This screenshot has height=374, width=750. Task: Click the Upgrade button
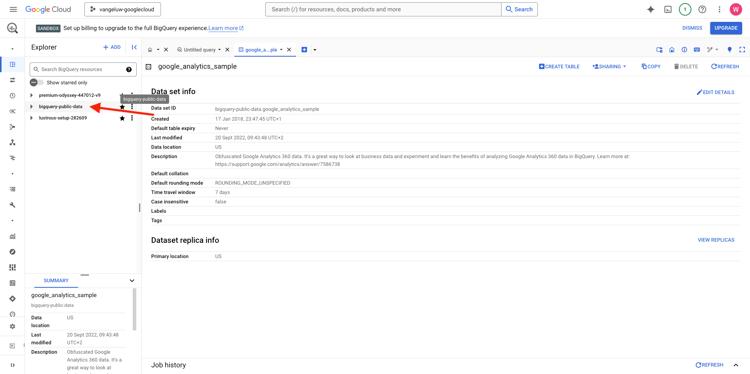click(x=726, y=28)
